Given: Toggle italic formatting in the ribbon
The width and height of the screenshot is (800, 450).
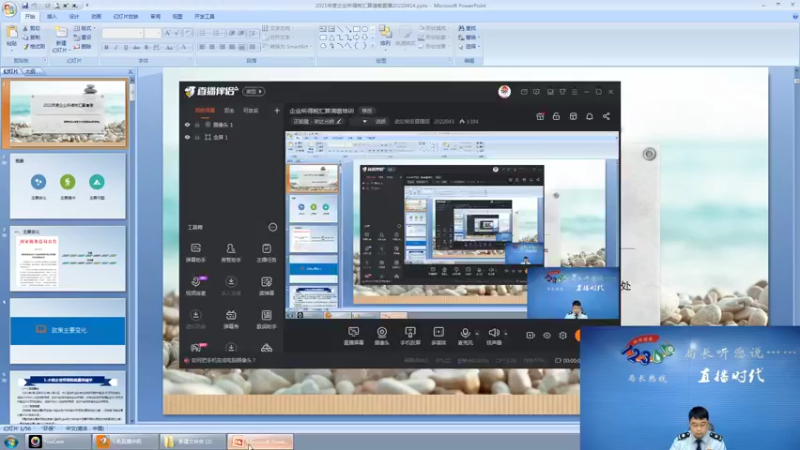Looking at the screenshot, I should 116,47.
